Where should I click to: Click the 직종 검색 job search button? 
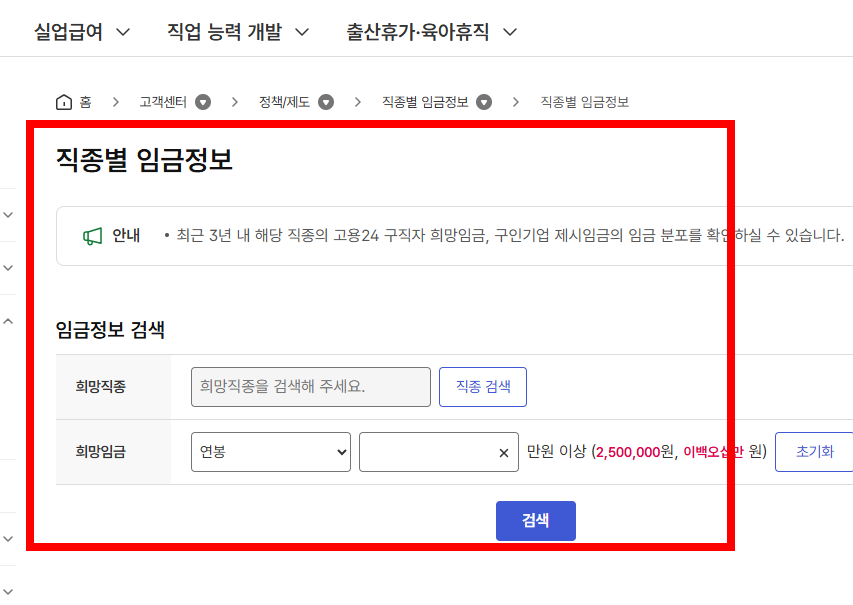point(483,386)
